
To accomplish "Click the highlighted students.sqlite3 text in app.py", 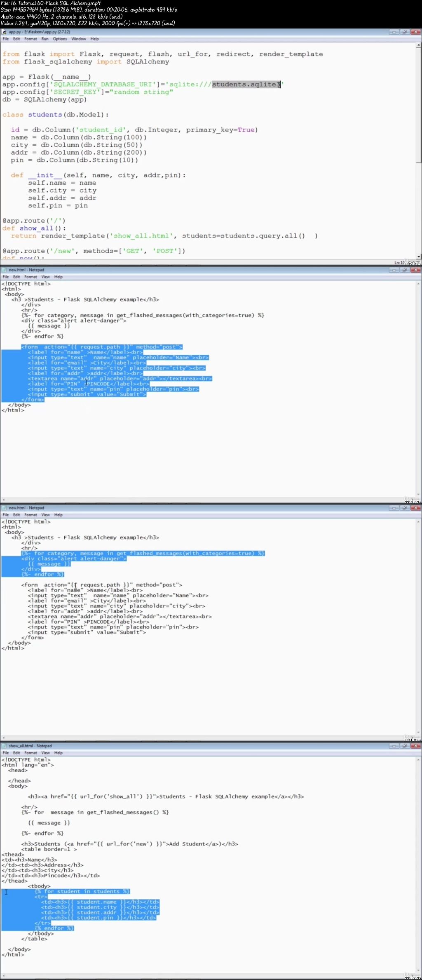I will [x=246, y=84].
